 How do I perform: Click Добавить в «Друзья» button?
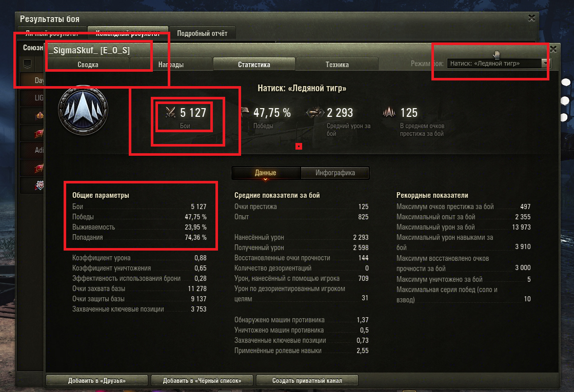97,380
